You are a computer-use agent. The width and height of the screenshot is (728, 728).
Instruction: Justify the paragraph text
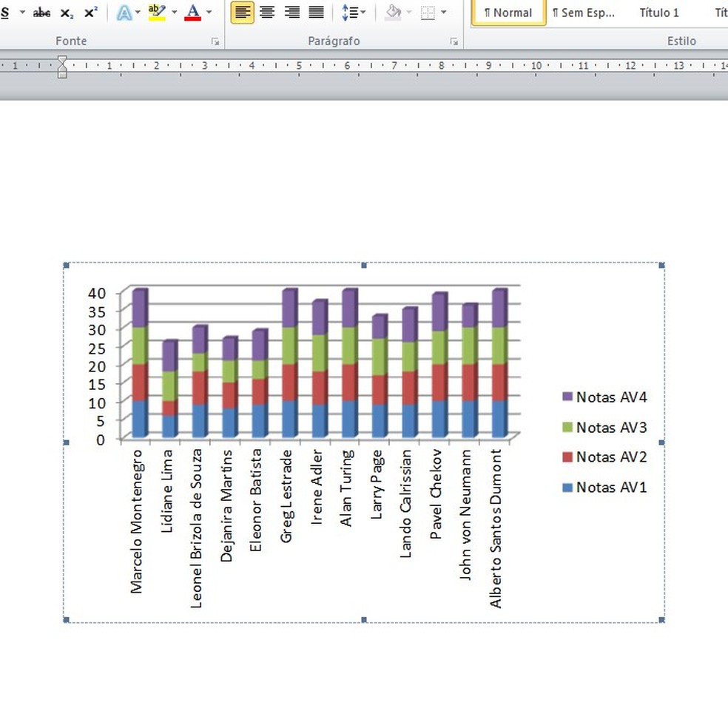coord(317,13)
